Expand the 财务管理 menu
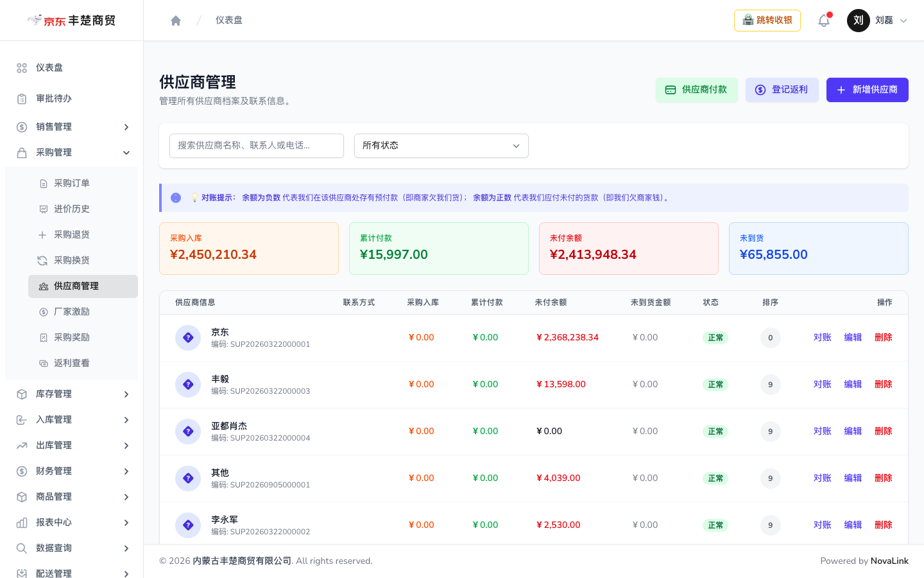 pyautogui.click(x=72, y=471)
